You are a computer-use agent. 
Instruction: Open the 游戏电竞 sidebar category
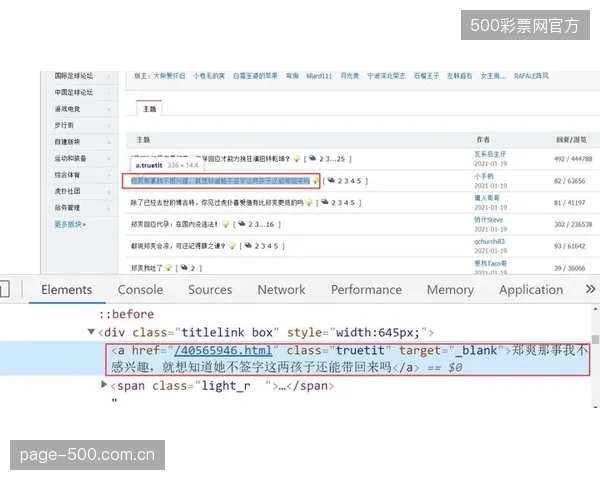pos(67,109)
